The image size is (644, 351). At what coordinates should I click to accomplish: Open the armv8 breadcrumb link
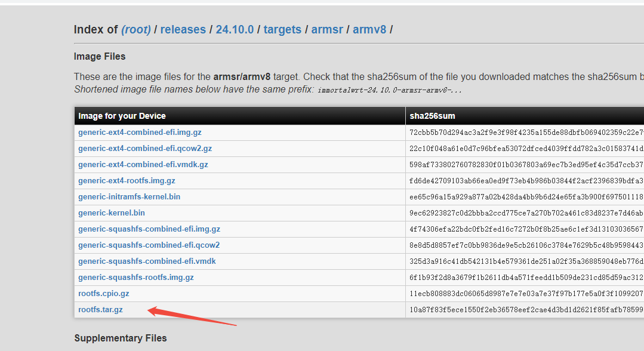point(369,29)
